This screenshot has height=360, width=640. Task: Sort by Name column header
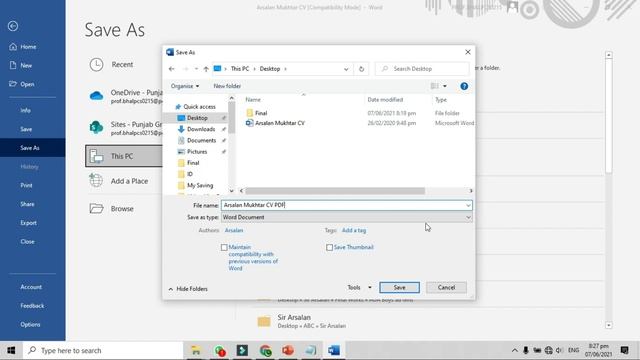tap(253, 100)
